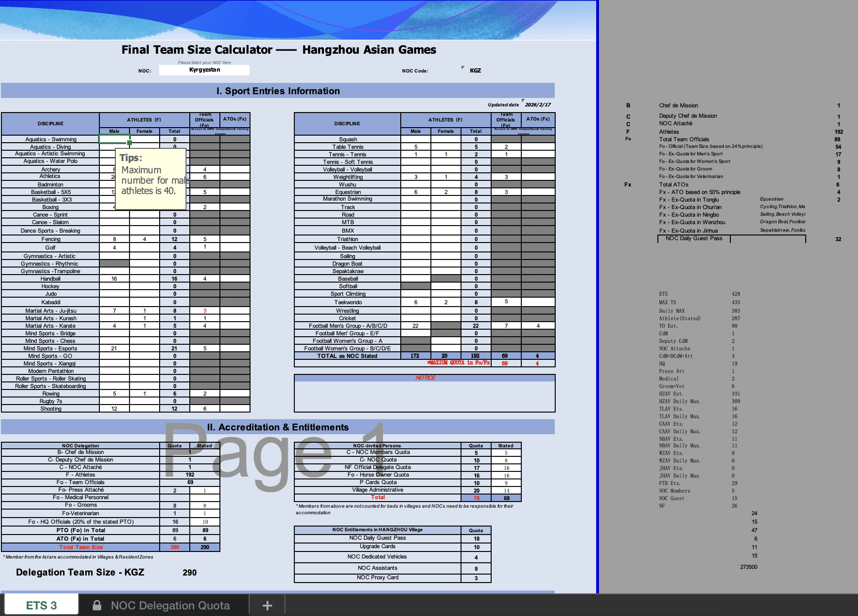This screenshot has width=858, height=616.
Task: Select NF Official Delegate Quota stated cell
Action: pyautogui.click(x=506, y=468)
